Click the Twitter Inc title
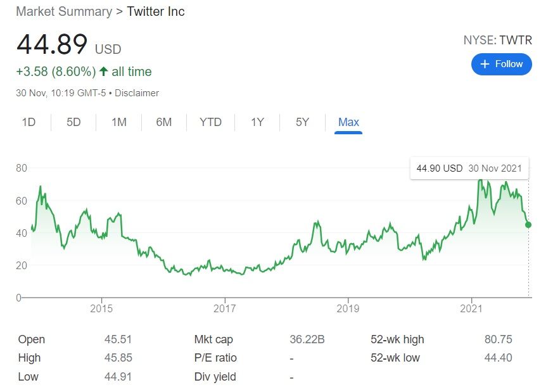The height and width of the screenshot is (392, 560). [155, 11]
